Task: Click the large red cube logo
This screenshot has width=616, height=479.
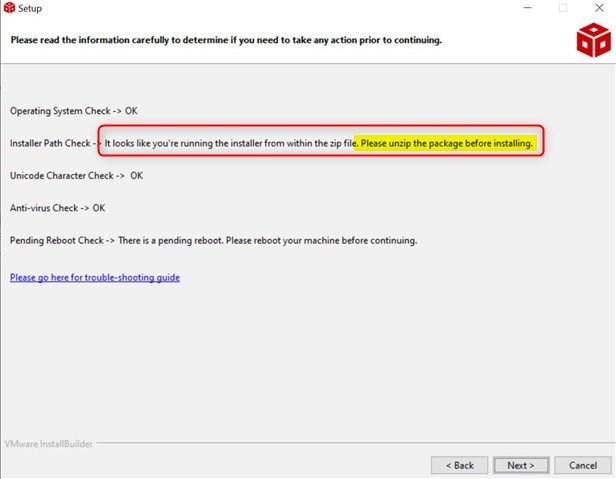Action: click(x=594, y=40)
